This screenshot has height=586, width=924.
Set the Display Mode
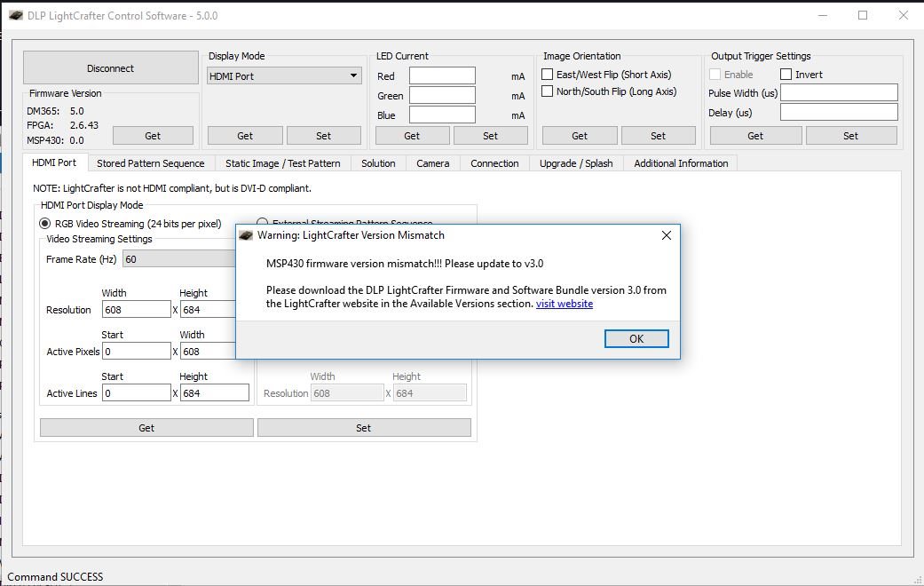(x=323, y=136)
